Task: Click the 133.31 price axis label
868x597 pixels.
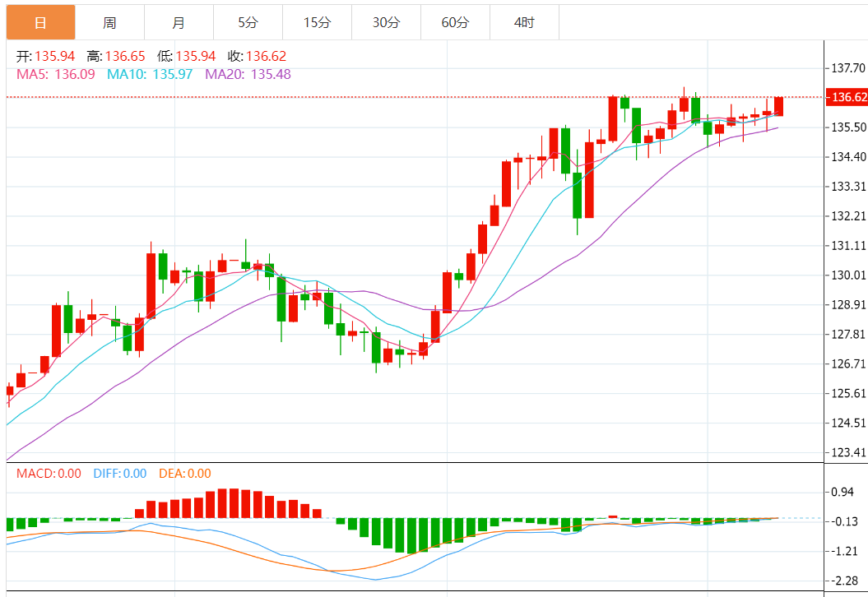Action: pyautogui.click(x=848, y=187)
